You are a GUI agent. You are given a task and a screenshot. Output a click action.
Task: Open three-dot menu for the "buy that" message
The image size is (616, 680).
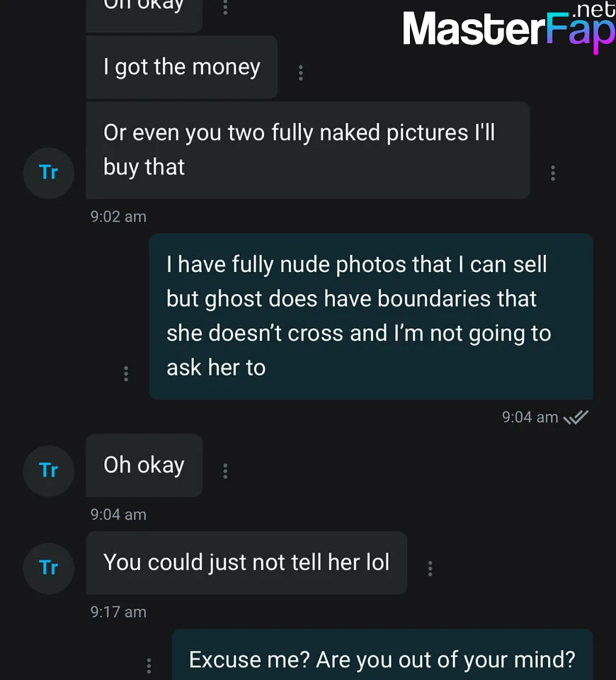pos(553,173)
